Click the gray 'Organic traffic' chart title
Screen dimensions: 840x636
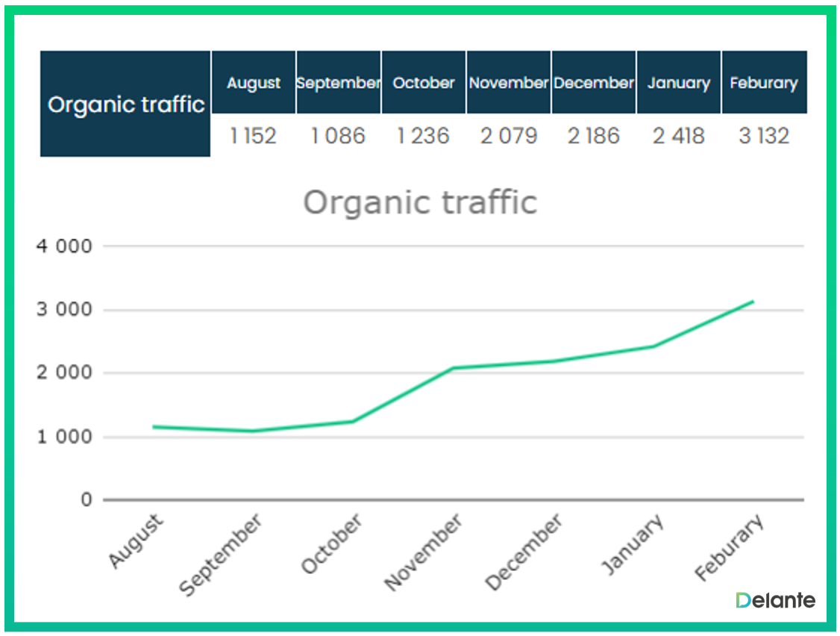[420, 202]
